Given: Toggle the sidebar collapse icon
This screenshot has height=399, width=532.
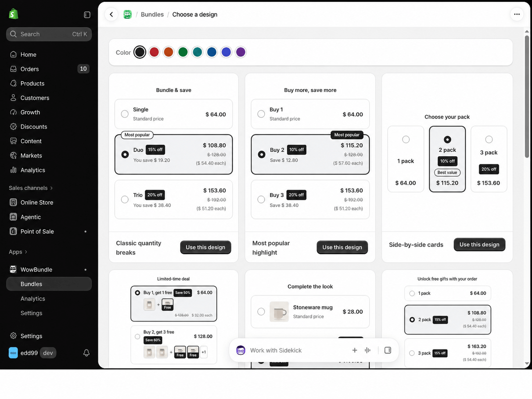Looking at the screenshot, I should coord(87,15).
